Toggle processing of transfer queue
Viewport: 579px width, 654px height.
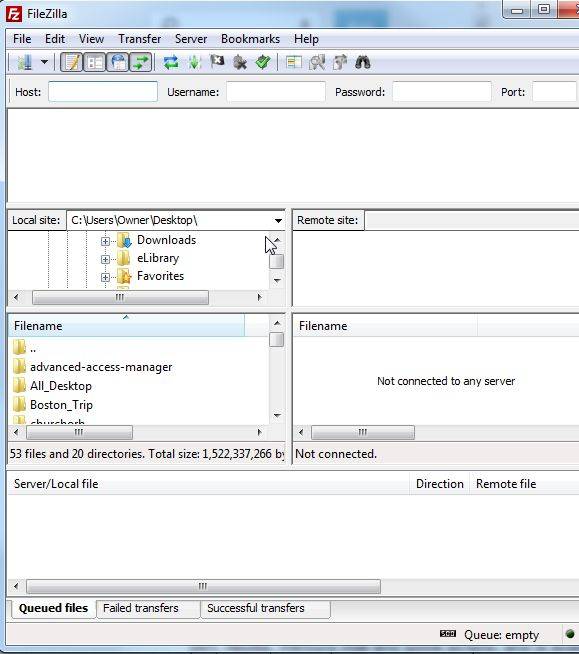(x=194, y=63)
